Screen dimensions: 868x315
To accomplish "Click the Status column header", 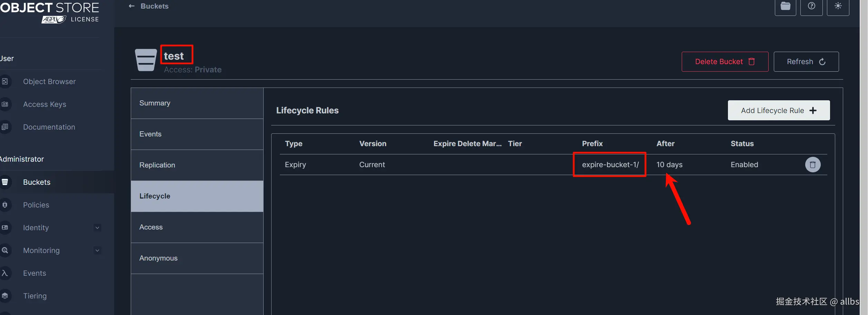I will click(742, 144).
